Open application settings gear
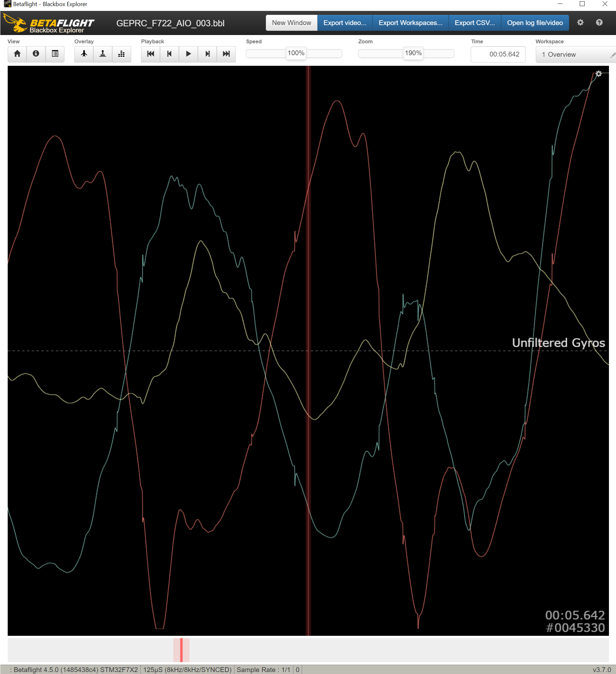The width and height of the screenshot is (616, 674). point(580,22)
